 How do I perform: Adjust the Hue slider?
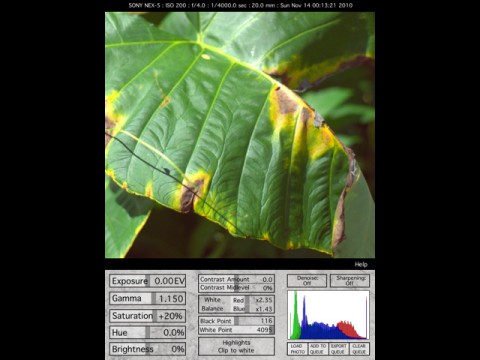[x=148, y=332]
